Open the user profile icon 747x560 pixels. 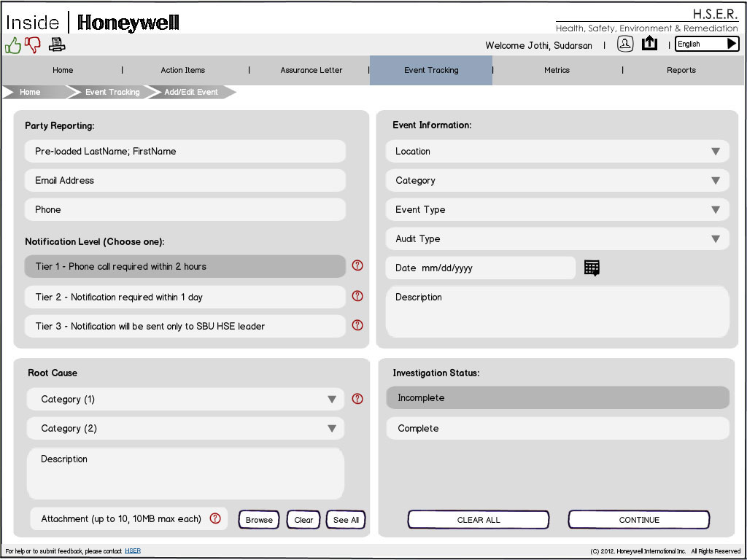(x=625, y=44)
